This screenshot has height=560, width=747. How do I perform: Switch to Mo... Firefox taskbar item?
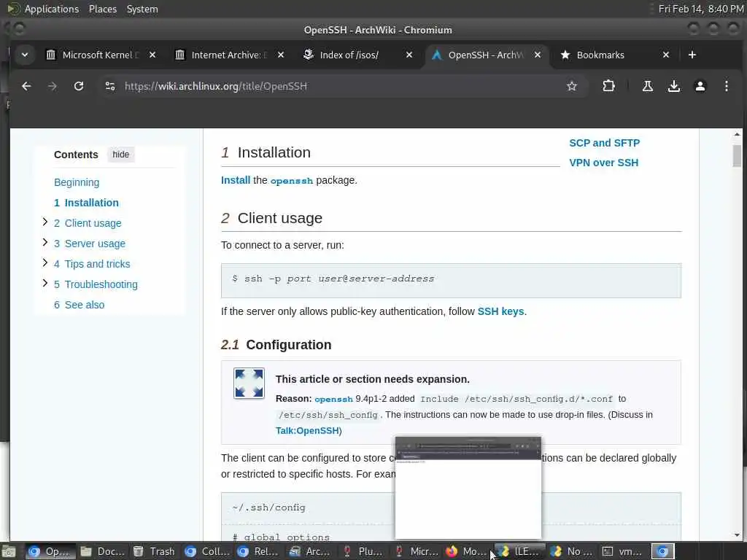click(467, 551)
